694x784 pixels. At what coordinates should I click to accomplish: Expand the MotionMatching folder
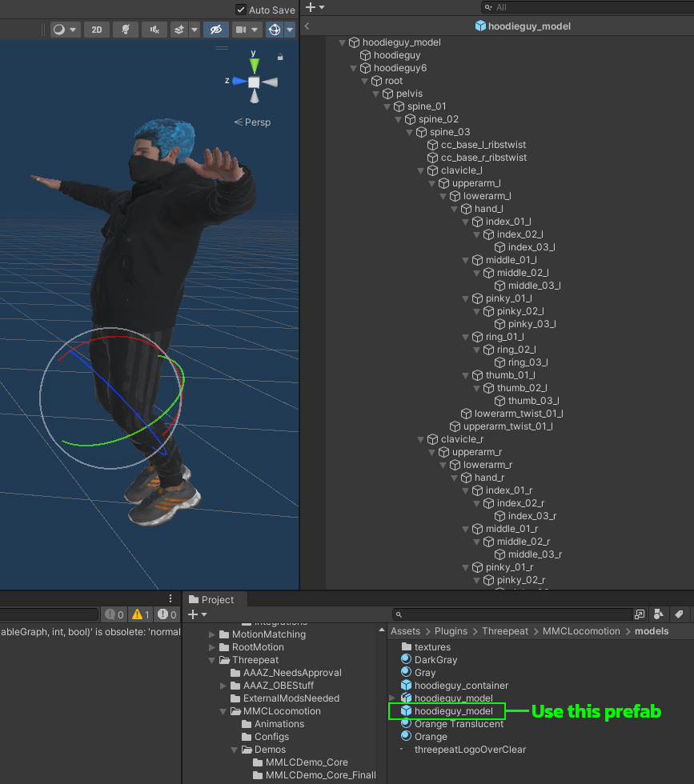click(x=211, y=634)
